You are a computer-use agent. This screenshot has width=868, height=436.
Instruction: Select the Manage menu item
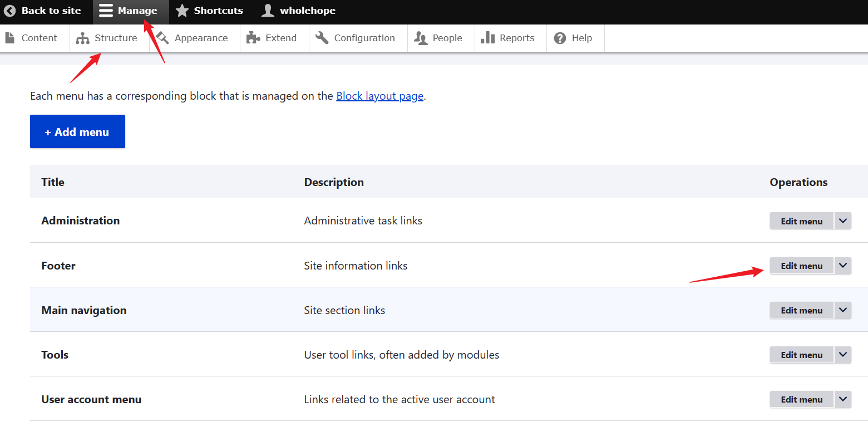tap(129, 10)
